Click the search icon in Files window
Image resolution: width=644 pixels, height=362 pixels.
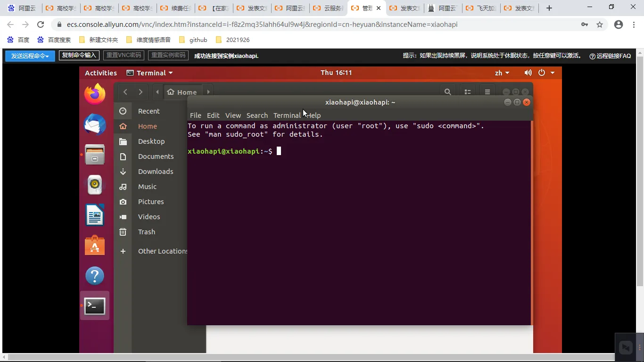click(448, 92)
